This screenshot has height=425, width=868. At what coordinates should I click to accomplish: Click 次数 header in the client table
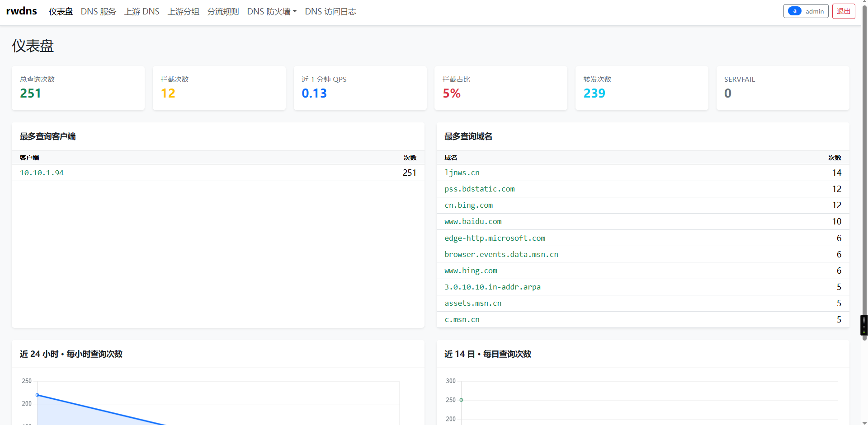410,158
